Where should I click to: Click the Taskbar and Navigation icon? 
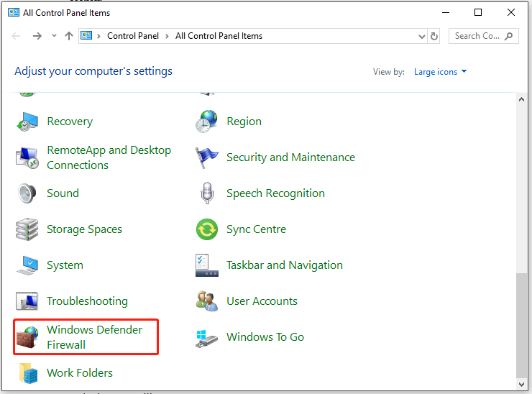[x=207, y=265]
